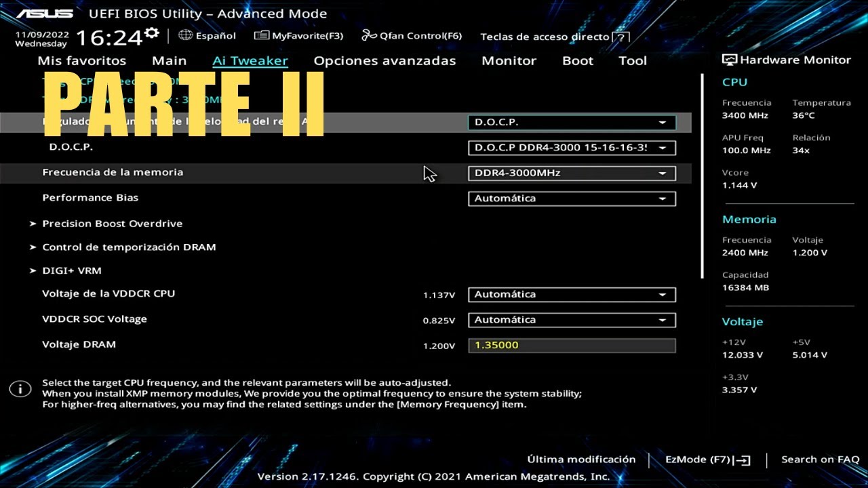Click the Voltaje section heading in monitor
The height and width of the screenshot is (488, 868).
click(x=743, y=322)
